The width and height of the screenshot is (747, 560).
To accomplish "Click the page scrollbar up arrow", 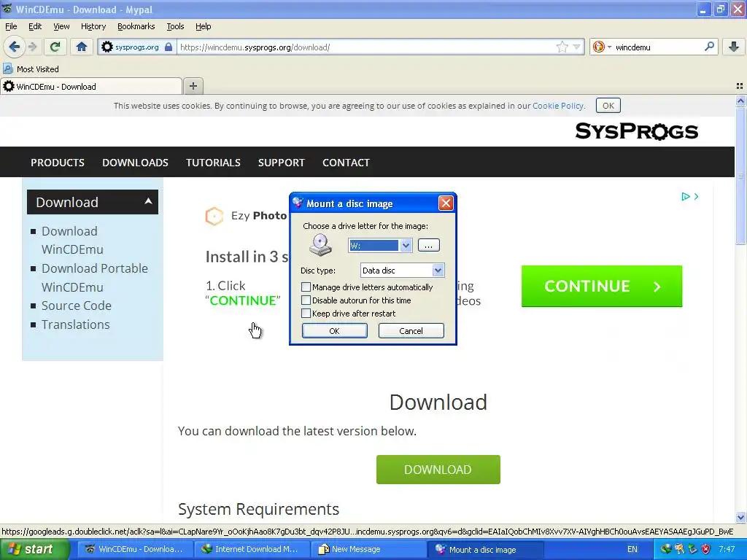I will point(740,101).
